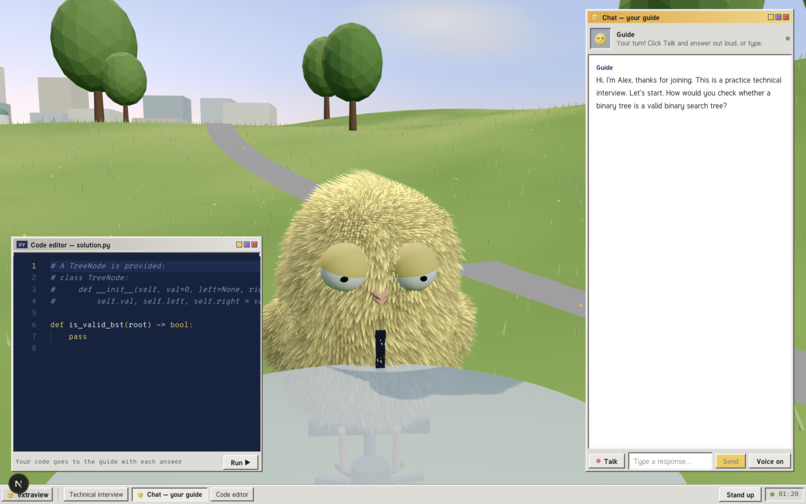Click the 'pass' statement in the editor

pyautogui.click(x=78, y=337)
